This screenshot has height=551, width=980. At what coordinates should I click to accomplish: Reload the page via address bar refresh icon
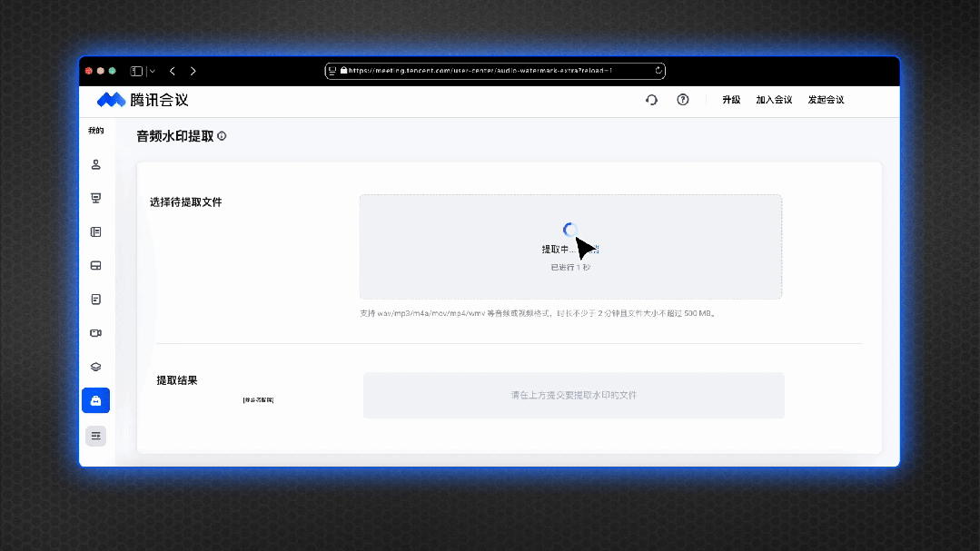pos(658,71)
